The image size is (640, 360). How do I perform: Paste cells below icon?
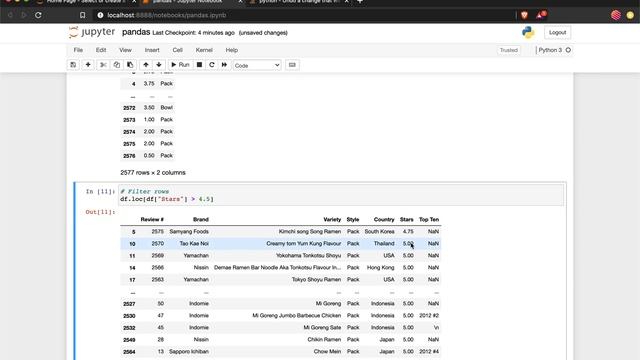point(130,65)
